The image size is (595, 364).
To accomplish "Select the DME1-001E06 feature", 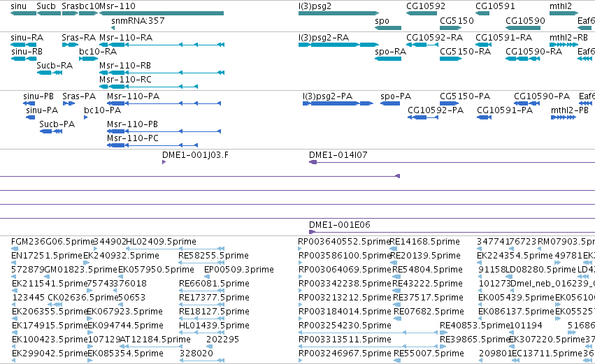I will 452,232.
